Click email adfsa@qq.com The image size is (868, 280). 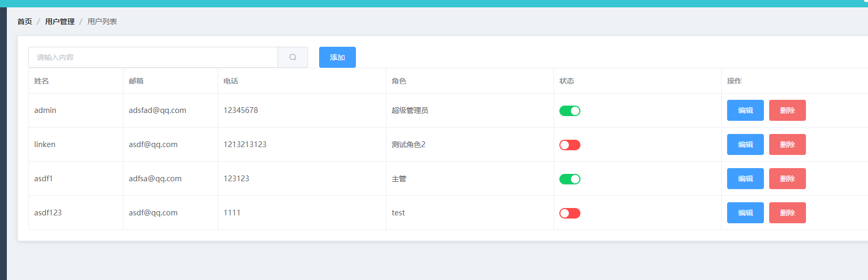pos(155,179)
